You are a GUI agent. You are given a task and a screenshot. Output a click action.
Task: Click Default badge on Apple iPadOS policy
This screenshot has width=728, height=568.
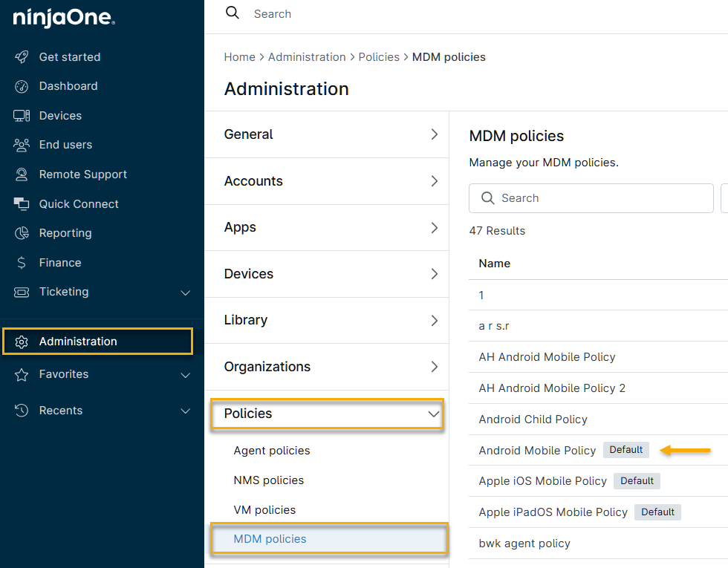(657, 512)
